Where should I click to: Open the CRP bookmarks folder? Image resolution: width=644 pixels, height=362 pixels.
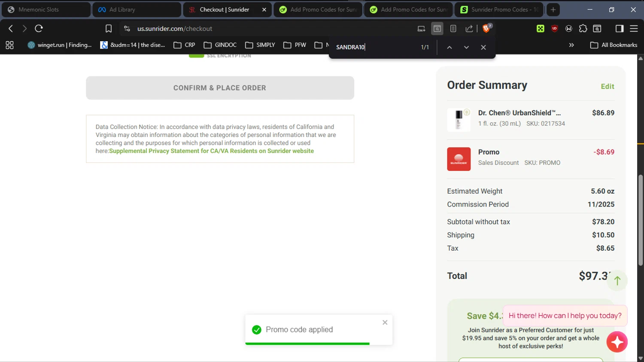pos(184,45)
